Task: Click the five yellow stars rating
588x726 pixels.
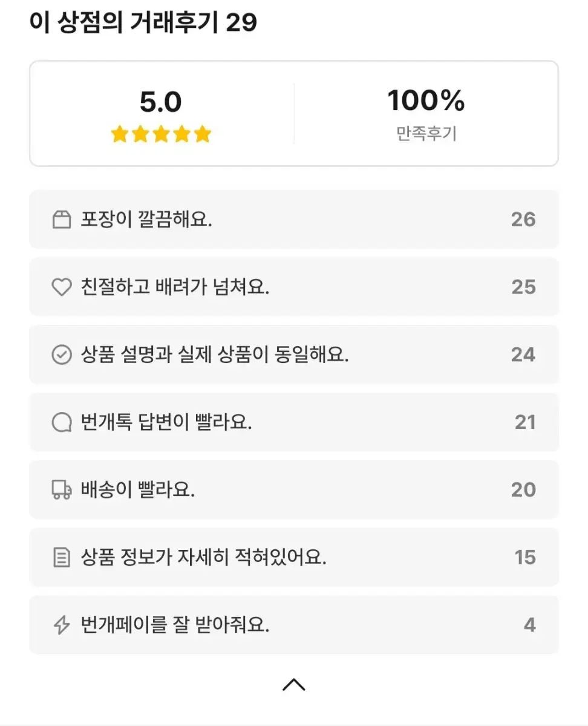Action: coord(161,134)
